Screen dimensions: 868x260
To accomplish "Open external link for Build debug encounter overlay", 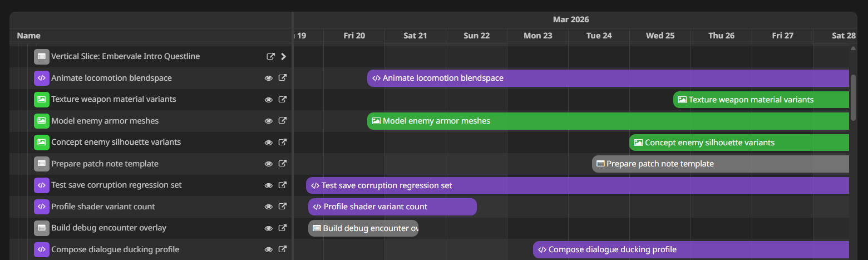I will [283, 228].
